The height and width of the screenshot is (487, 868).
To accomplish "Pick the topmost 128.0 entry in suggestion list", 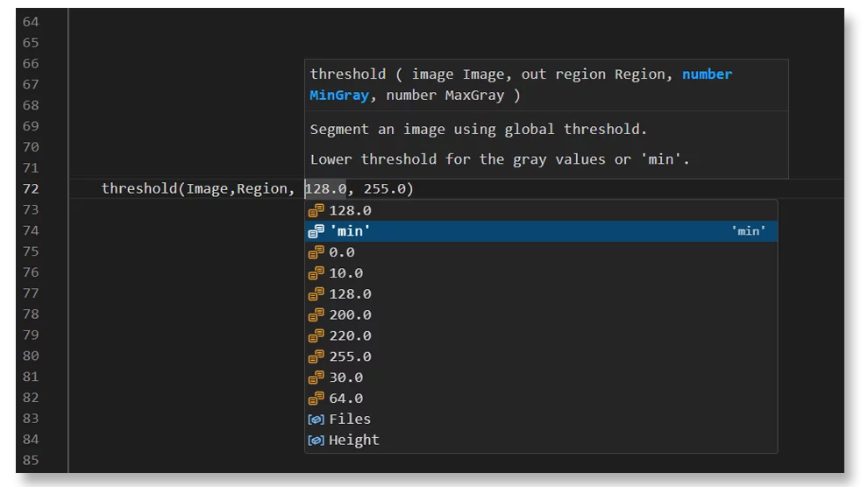I will click(350, 210).
